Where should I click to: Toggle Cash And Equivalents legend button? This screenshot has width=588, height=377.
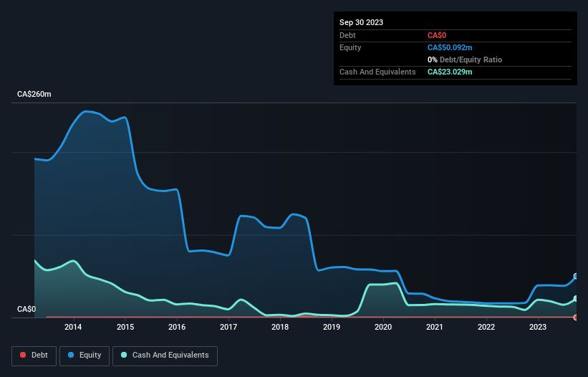(x=165, y=355)
